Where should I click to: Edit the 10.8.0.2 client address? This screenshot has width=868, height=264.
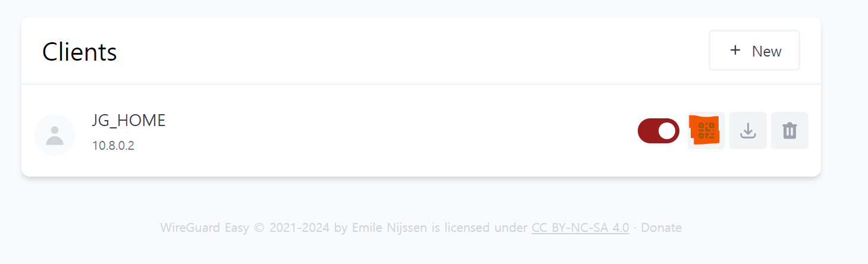(x=113, y=146)
